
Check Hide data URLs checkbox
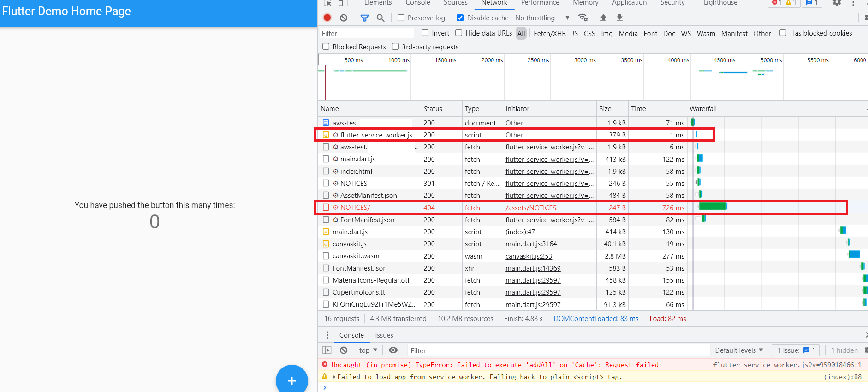[x=458, y=33]
